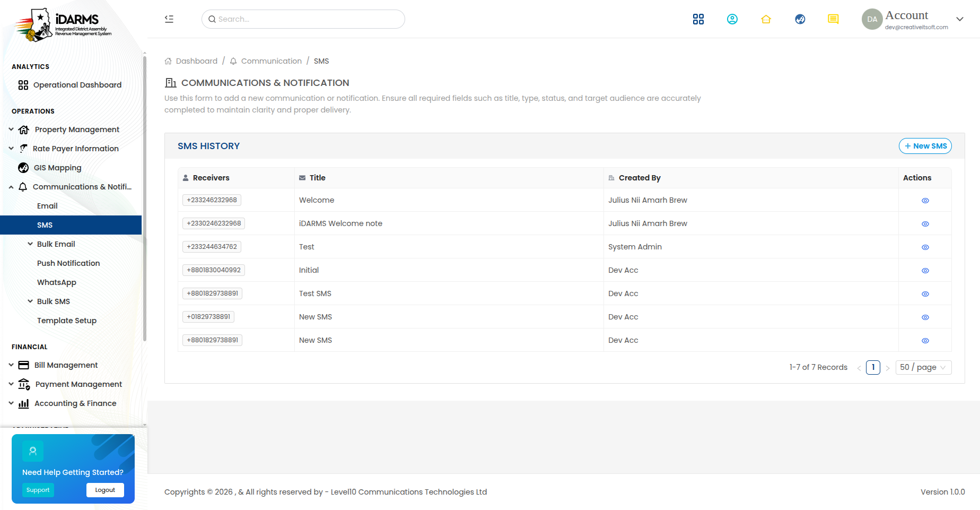Open the yellow chat messages icon

[x=834, y=19]
